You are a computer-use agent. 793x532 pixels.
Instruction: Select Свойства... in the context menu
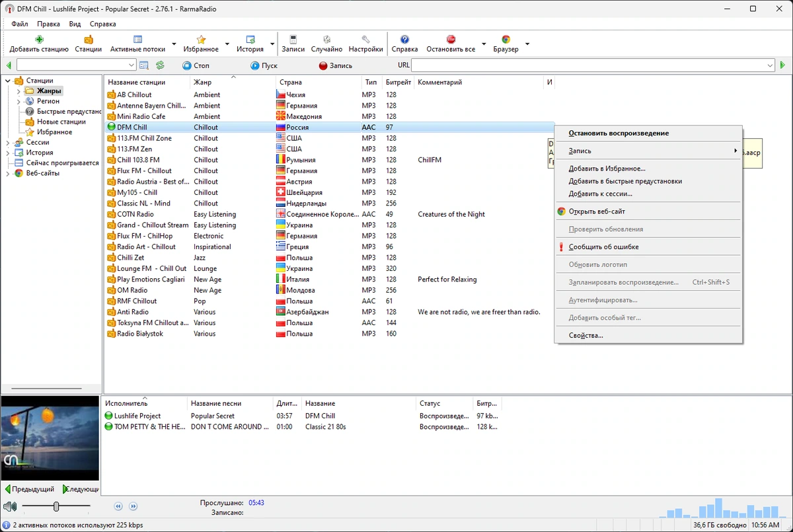pyautogui.click(x=585, y=335)
